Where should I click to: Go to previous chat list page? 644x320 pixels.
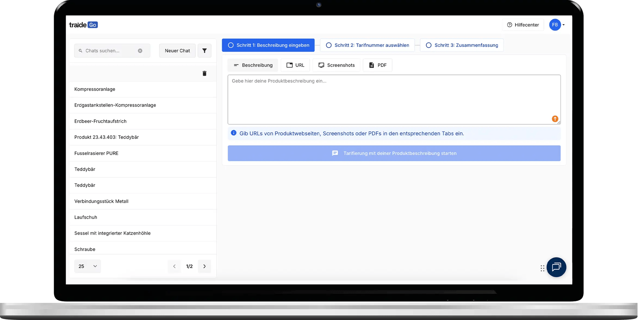(x=174, y=266)
